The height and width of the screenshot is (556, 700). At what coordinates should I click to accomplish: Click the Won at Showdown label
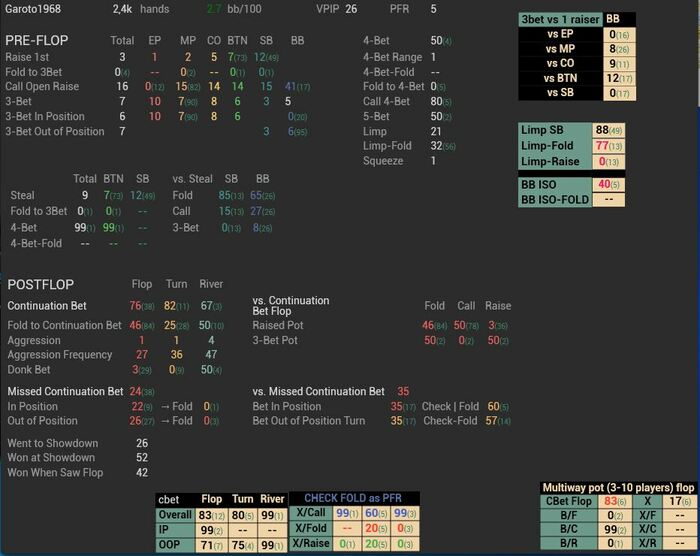(x=51, y=458)
